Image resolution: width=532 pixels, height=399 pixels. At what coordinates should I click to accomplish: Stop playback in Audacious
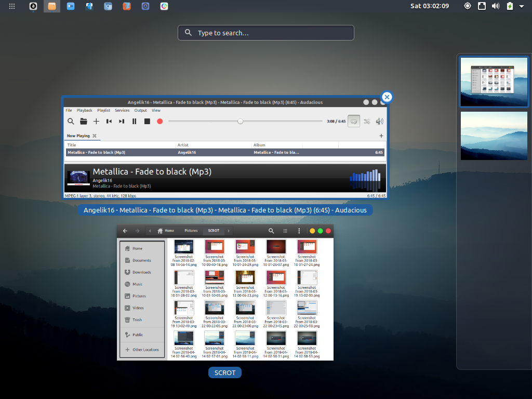(147, 121)
